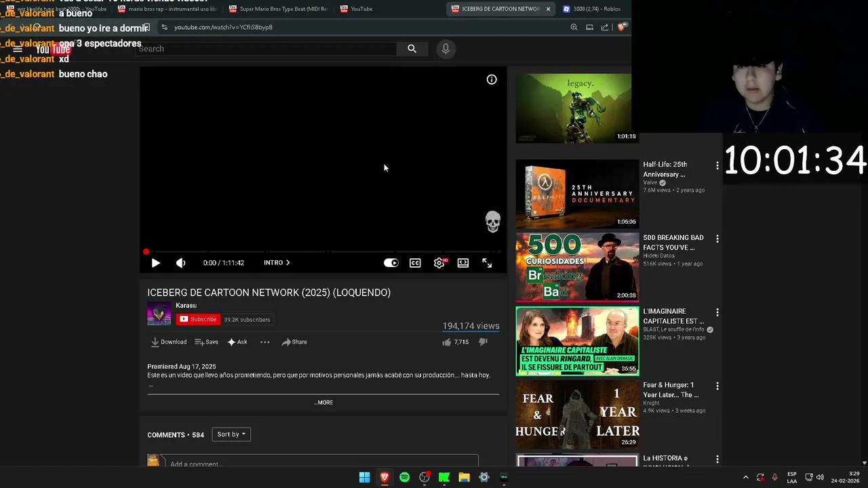The width and height of the screenshot is (868, 488).
Task: Open the INTRO chapter chevron
Action: pos(288,263)
